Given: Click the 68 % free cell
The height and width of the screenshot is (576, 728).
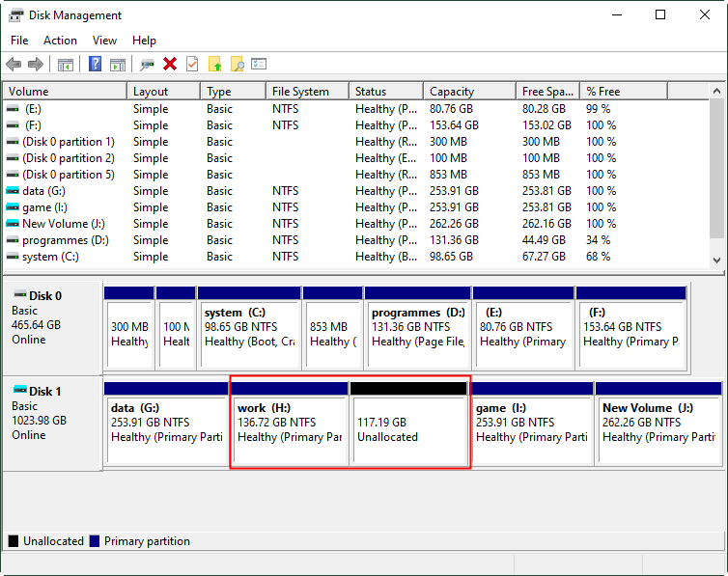Looking at the screenshot, I should (598, 257).
